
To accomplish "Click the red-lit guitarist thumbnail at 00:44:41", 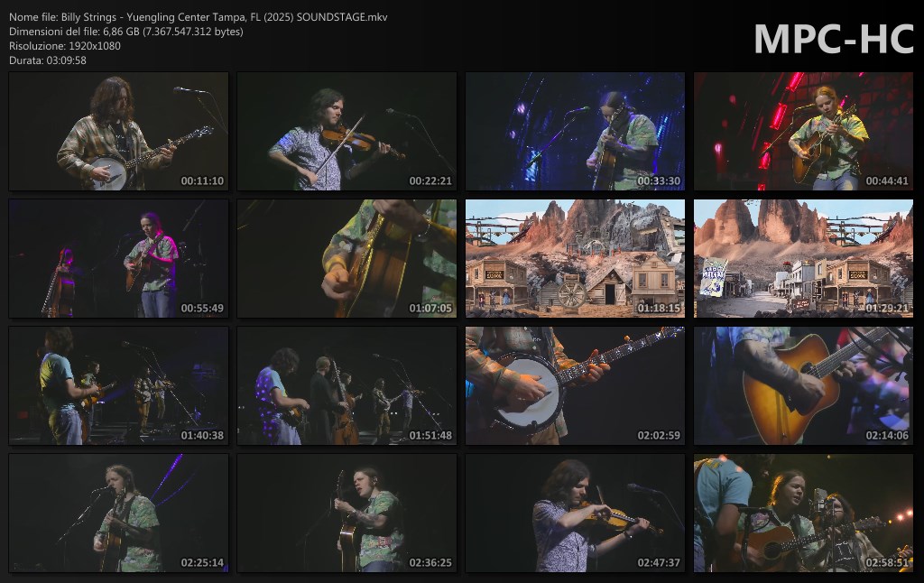I will (x=803, y=132).
